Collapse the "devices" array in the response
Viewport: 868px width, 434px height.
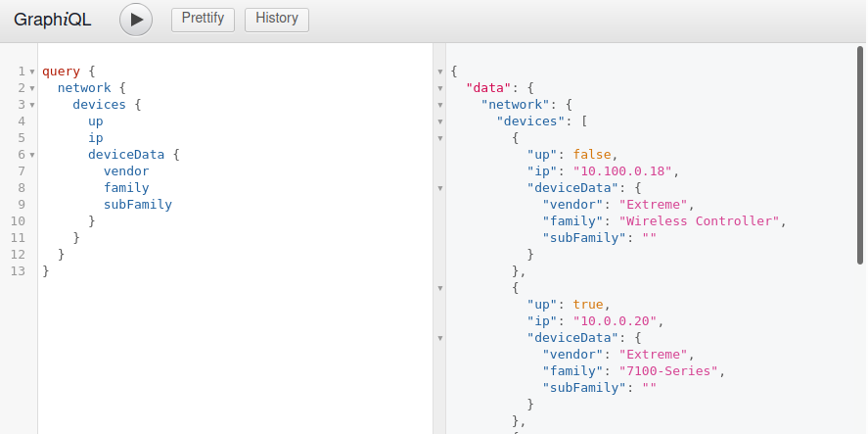point(440,121)
